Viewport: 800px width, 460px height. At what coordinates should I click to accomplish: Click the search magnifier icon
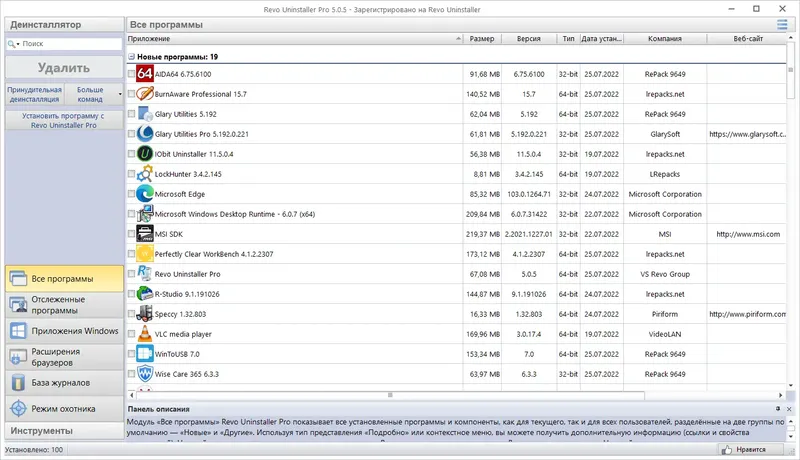(x=11, y=44)
